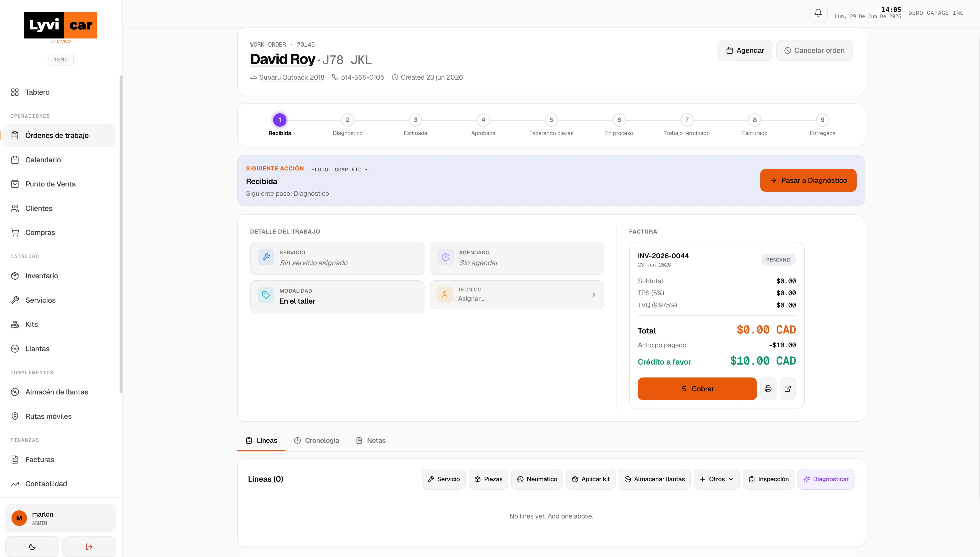This screenshot has height=557, width=980.
Task: Click the print invoice icon
Action: tap(768, 389)
